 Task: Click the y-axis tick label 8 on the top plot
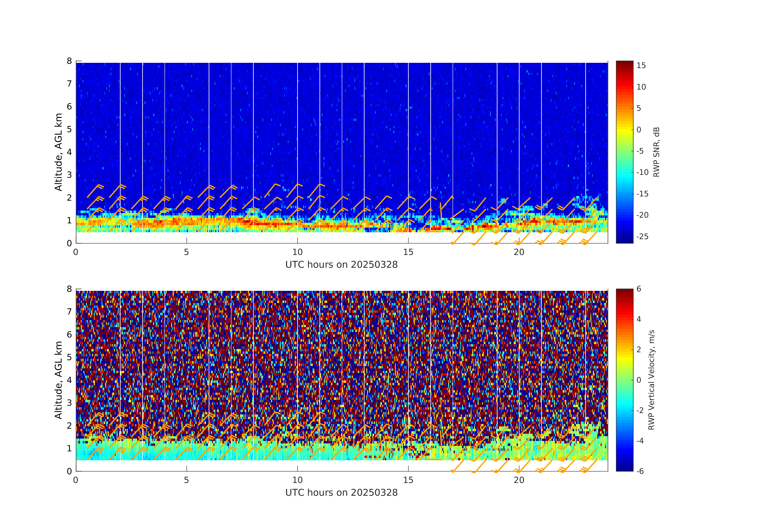pos(69,61)
